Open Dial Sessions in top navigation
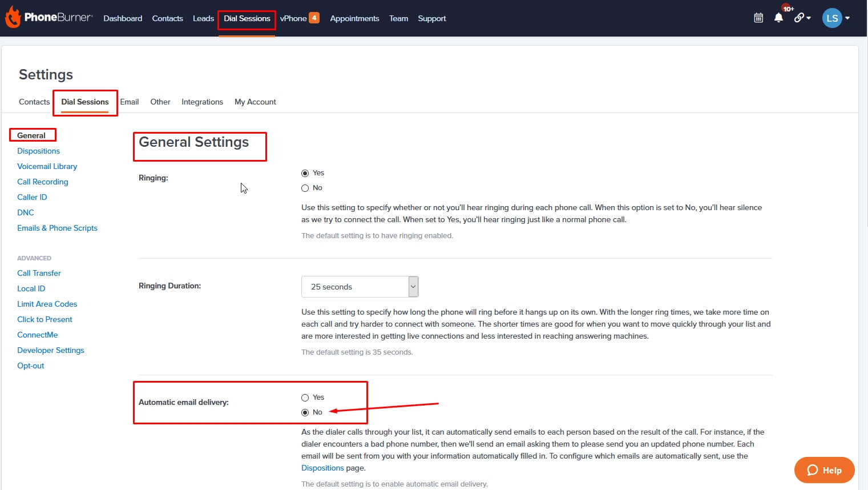This screenshot has width=868, height=490. tap(247, 18)
